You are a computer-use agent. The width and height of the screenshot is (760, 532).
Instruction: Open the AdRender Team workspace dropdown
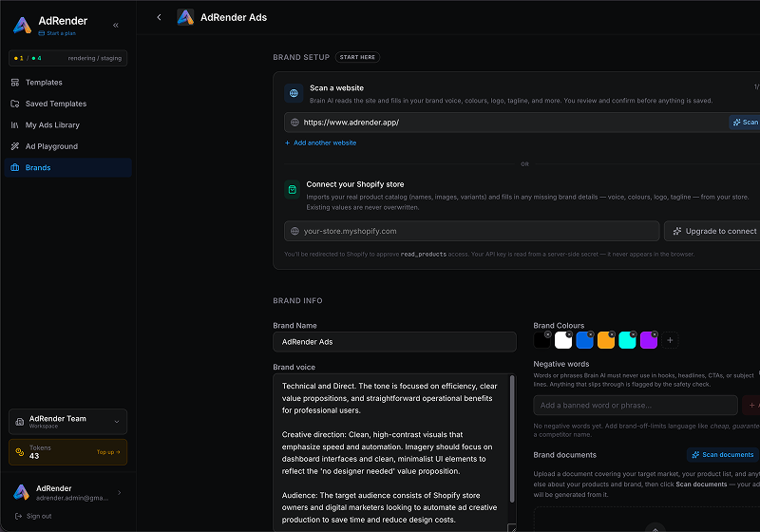pos(67,422)
